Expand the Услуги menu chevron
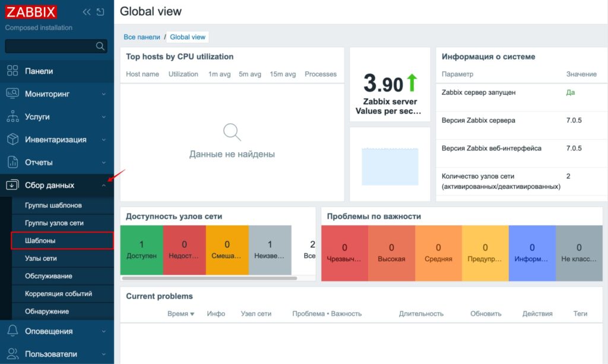608x364 pixels. (x=104, y=117)
